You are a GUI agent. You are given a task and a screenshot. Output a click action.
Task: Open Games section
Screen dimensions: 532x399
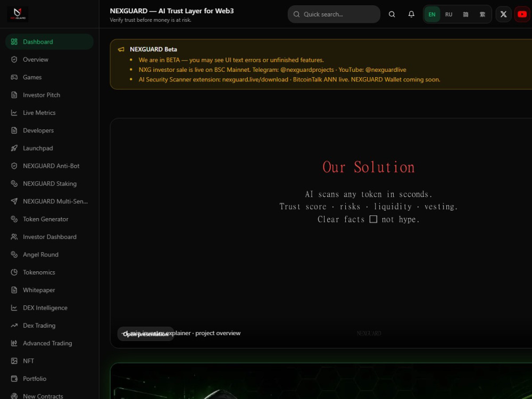point(49,77)
